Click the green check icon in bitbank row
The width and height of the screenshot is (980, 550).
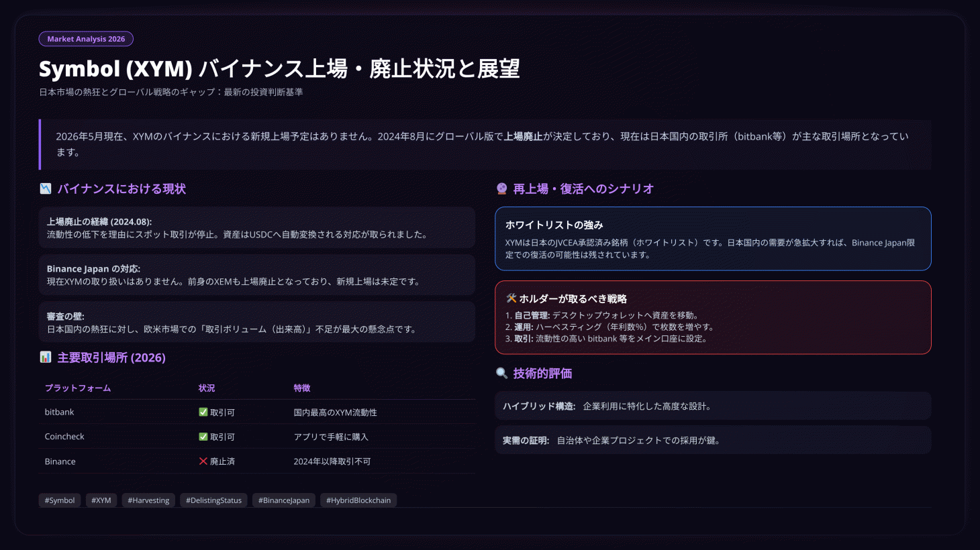[x=203, y=412]
